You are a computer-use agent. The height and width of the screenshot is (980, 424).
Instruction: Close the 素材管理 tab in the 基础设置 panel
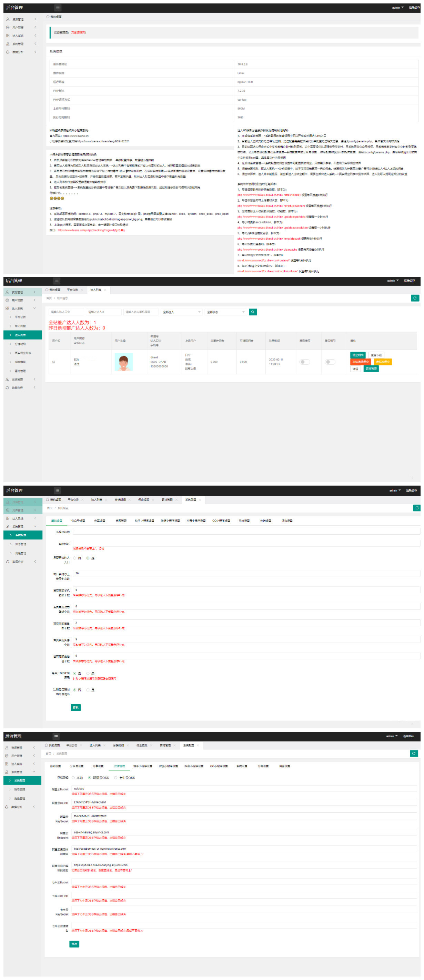(176, 499)
